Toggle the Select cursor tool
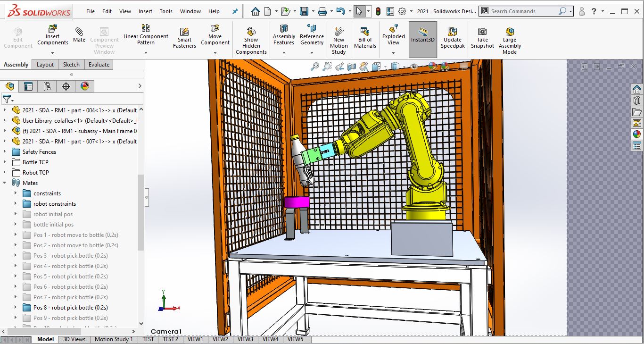This screenshot has height=344, width=644. point(359,11)
